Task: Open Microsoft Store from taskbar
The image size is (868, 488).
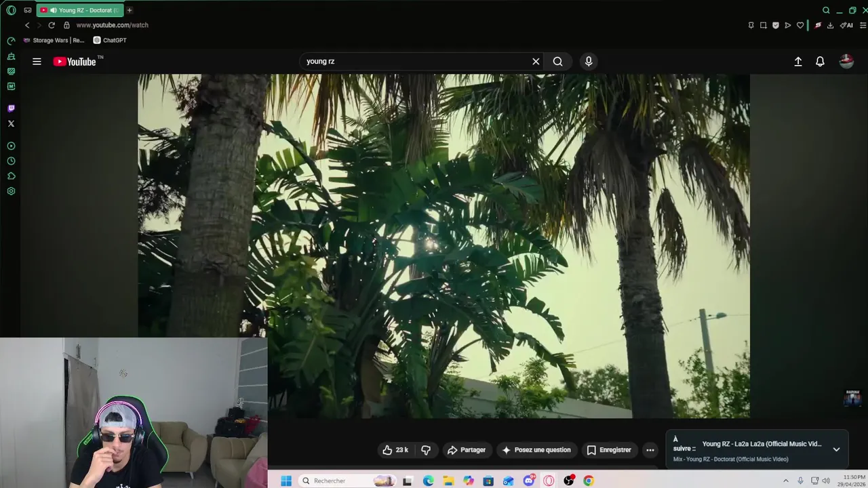Action: pyautogui.click(x=488, y=481)
